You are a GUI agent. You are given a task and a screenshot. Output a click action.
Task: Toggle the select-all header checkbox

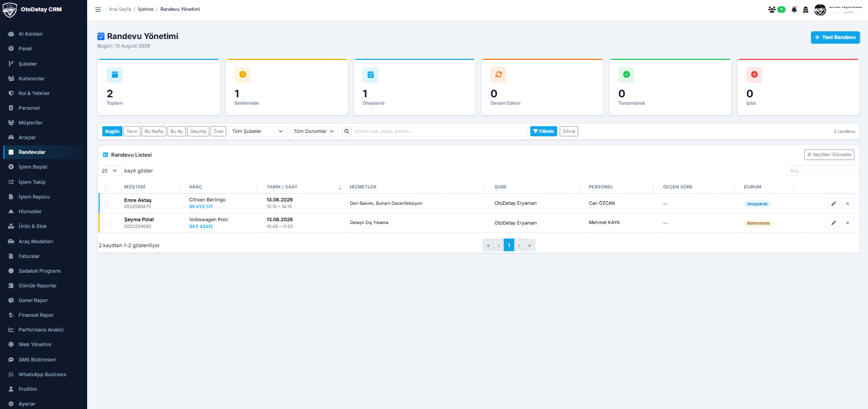[107, 187]
